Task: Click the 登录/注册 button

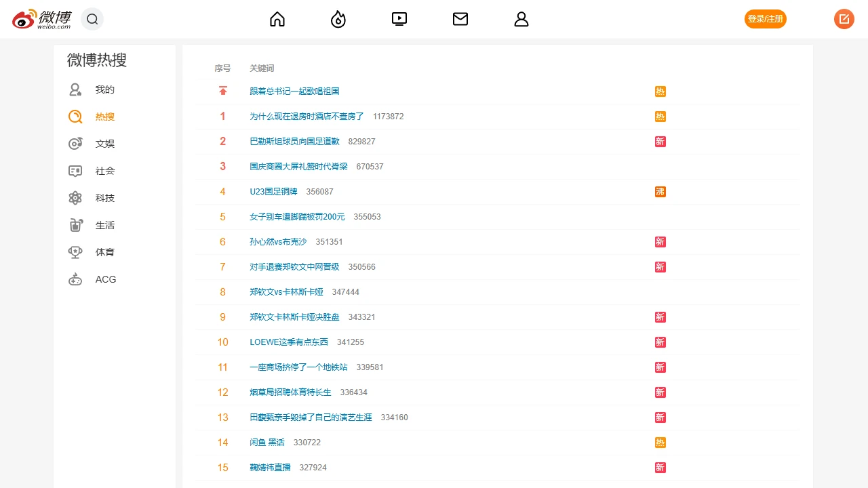Action: click(766, 19)
